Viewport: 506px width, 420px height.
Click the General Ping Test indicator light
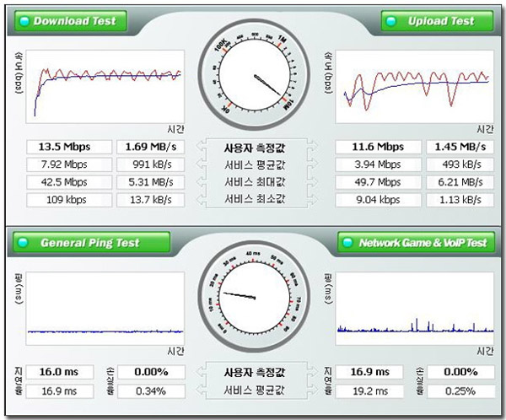(23, 242)
